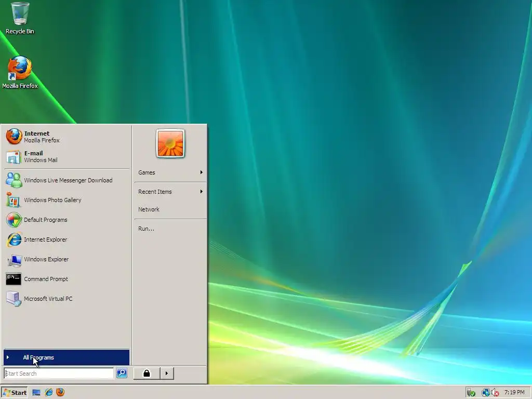Viewport: 532px width, 399px height.
Task: Expand the Games submenu
Action: pyautogui.click(x=170, y=172)
